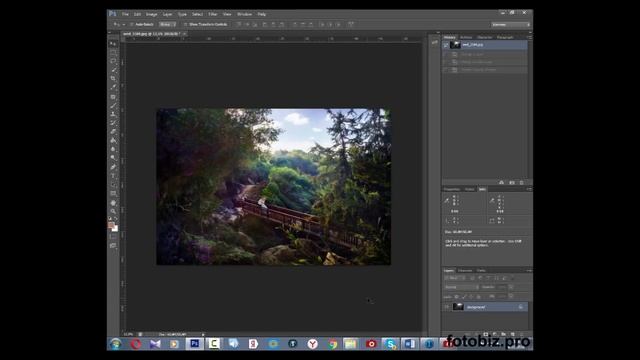Image resolution: width=640 pixels, height=360 pixels.
Task: Click the camera icon for new snapshot
Action: [x=512, y=182]
